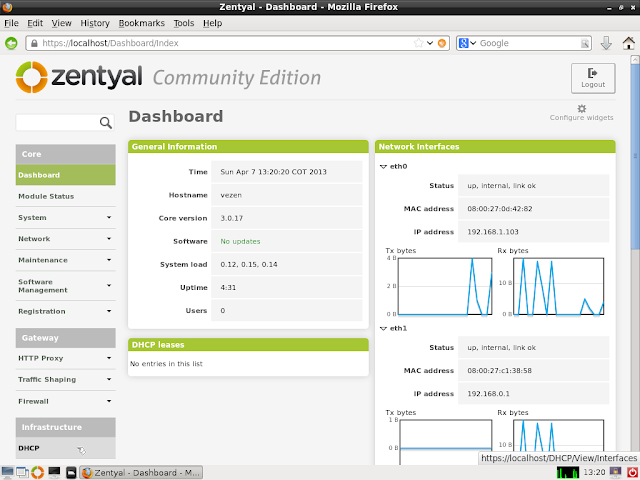The image size is (640, 480).
Task: Open the File menu
Action: (11, 23)
